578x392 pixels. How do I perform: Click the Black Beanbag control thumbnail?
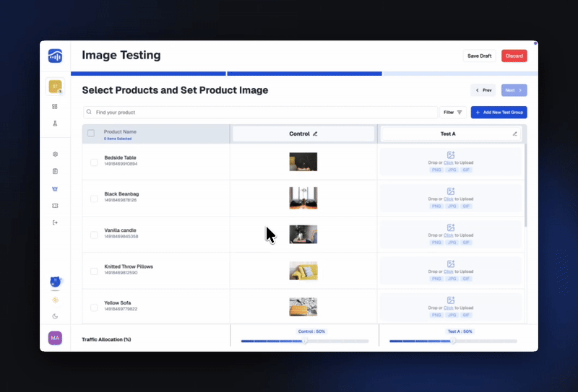pyautogui.click(x=303, y=198)
